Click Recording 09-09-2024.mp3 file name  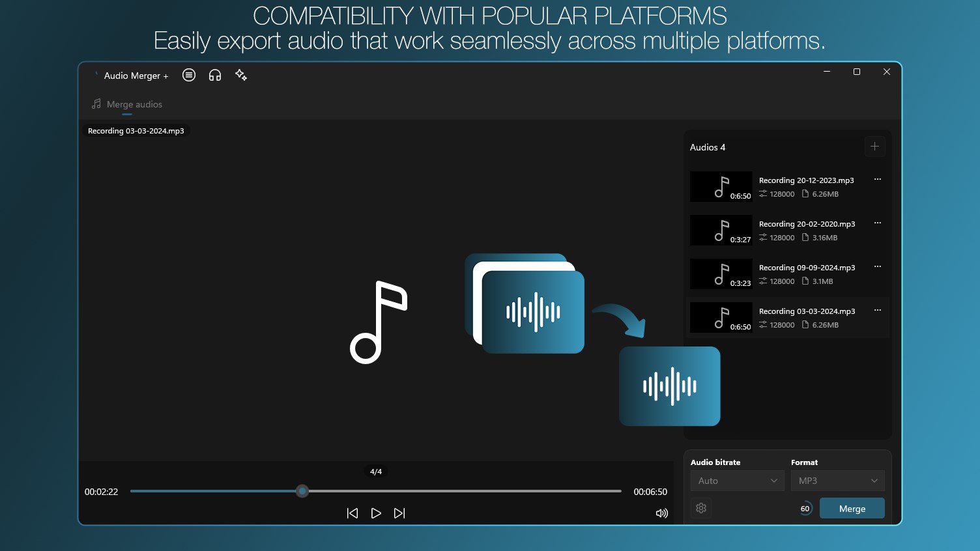[x=807, y=268]
